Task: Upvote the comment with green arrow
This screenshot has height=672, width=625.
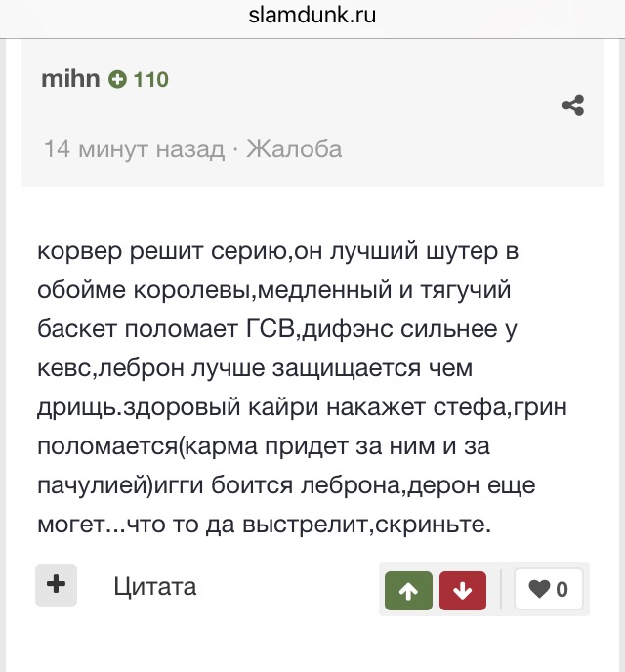Action: 408,591
